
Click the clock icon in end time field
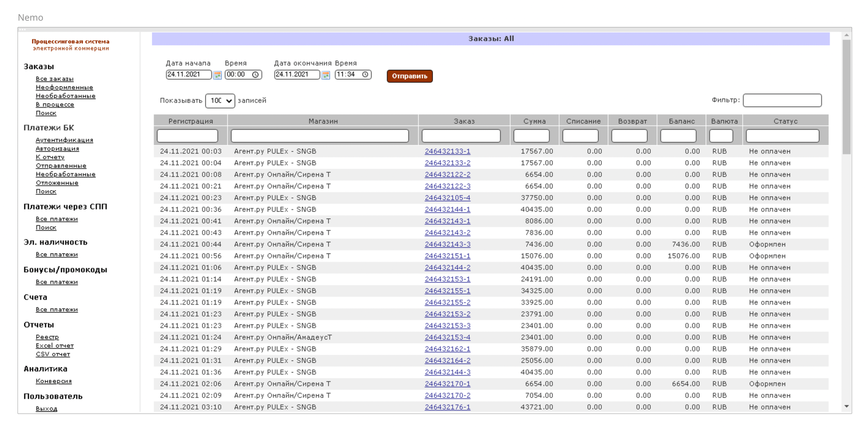pyautogui.click(x=365, y=74)
